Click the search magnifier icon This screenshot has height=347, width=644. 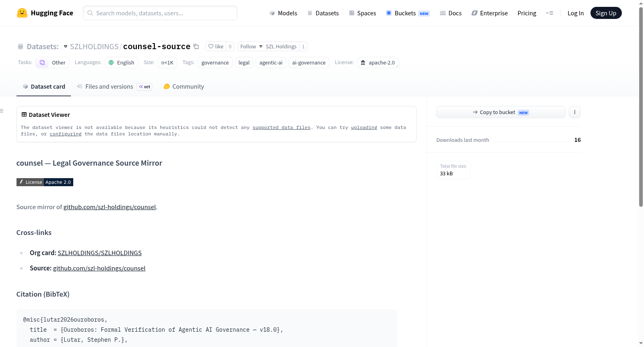pyautogui.click(x=90, y=13)
